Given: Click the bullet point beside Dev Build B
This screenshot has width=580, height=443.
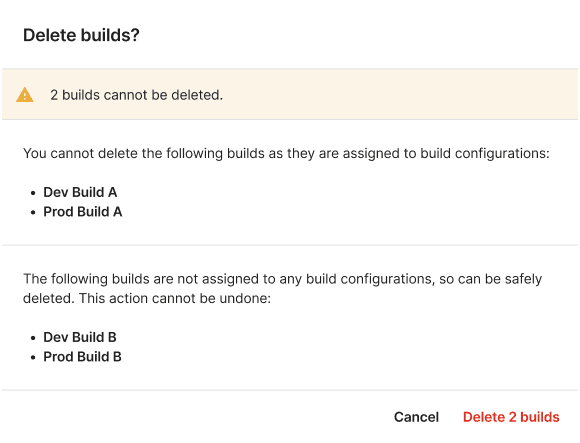Looking at the screenshot, I should [x=34, y=338].
